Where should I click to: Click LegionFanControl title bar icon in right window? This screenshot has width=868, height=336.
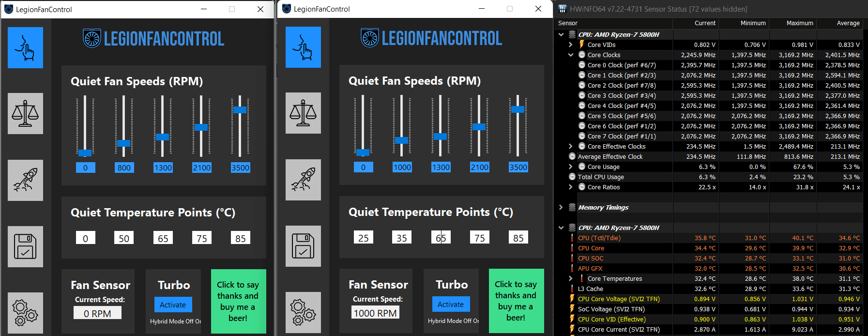[287, 9]
